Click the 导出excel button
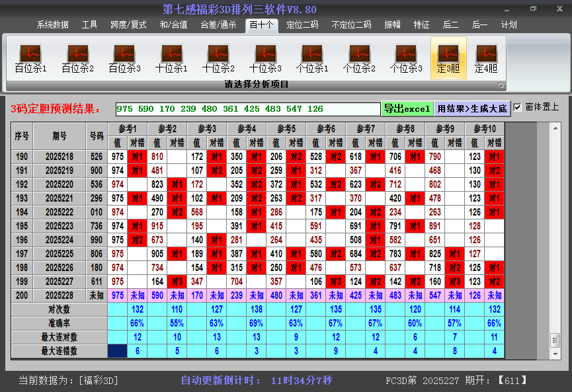Image resolution: width=572 pixels, height=392 pixels. point(407,108)
